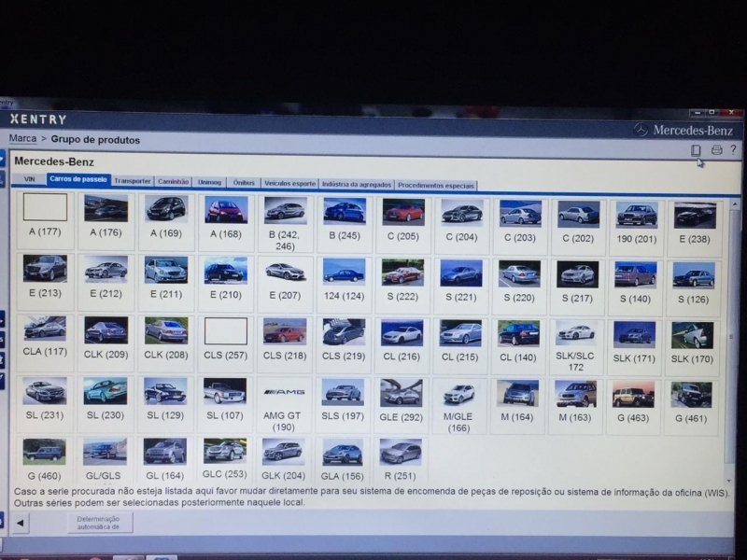Select the S (222) model tile
Screen dimensions: 747x560
[403, 286]
